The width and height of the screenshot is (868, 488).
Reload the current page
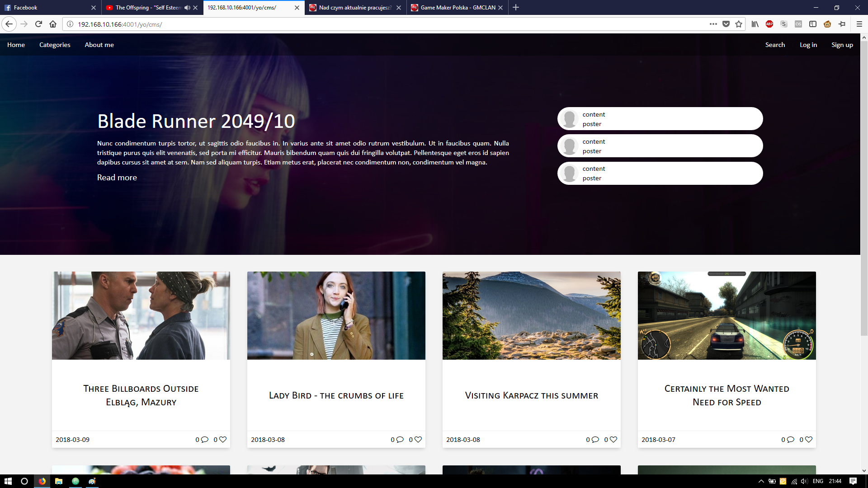[x=38, y=24]
